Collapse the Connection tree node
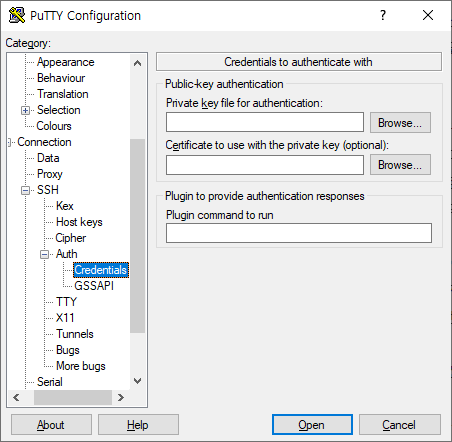452x442 pixels. [9, 142]
